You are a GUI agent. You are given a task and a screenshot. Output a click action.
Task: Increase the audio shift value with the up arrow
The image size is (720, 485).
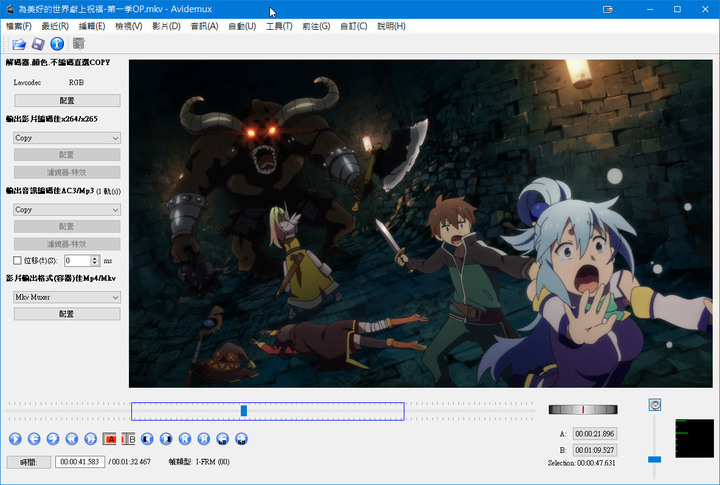tap(95, 258)
